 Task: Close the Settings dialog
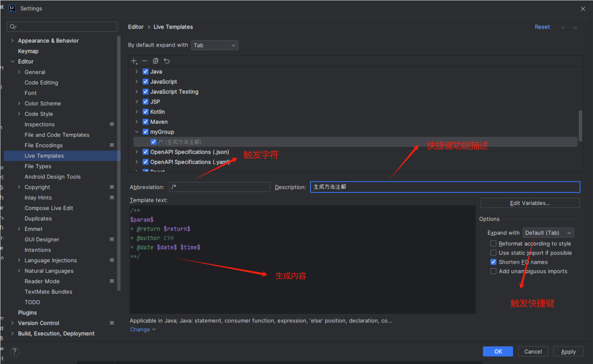(x=583, y=9)
